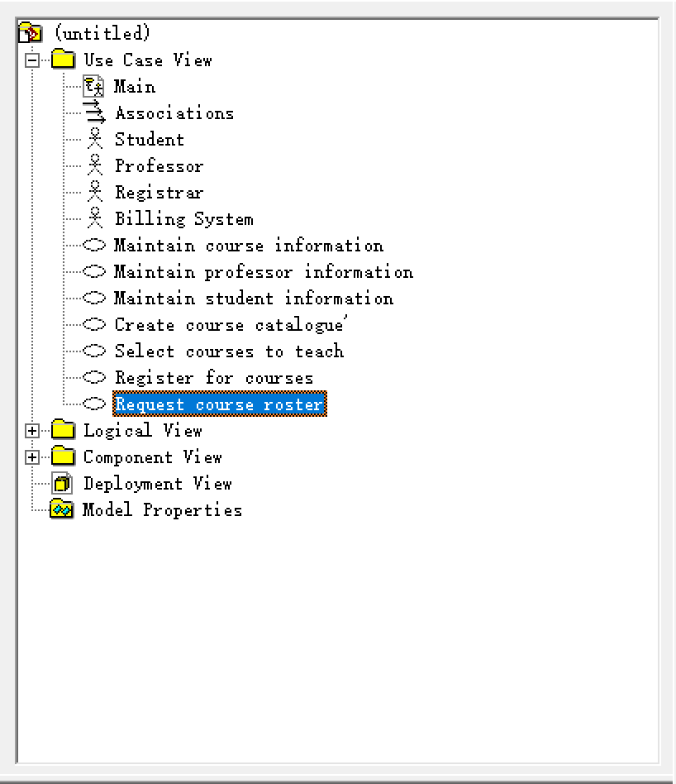
Task: Click the Main use case diagram icon
Action: (x=94, y=86)
